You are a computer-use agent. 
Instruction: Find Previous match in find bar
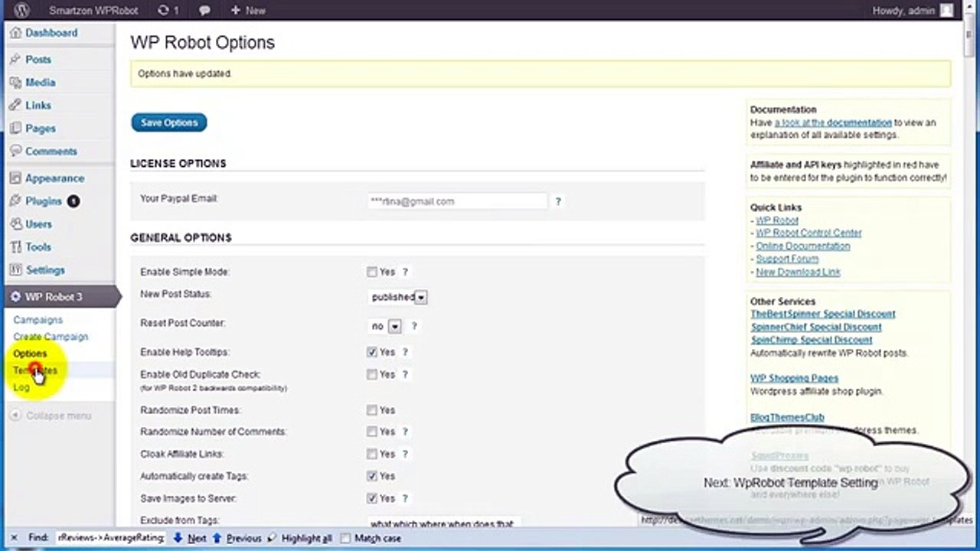coord(238,538)
